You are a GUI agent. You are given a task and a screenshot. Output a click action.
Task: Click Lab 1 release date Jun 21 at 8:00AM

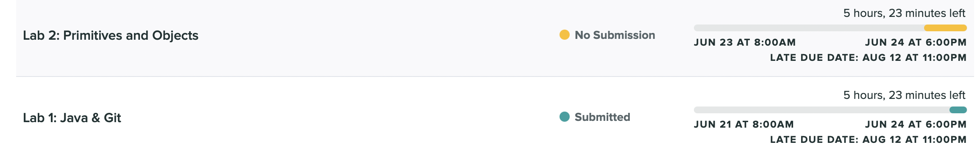pos(744,124)
